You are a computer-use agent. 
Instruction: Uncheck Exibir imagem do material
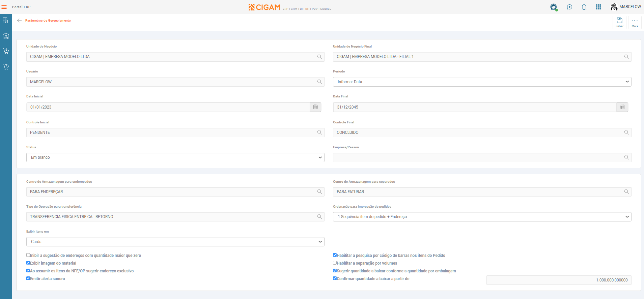tap(28, 263)
